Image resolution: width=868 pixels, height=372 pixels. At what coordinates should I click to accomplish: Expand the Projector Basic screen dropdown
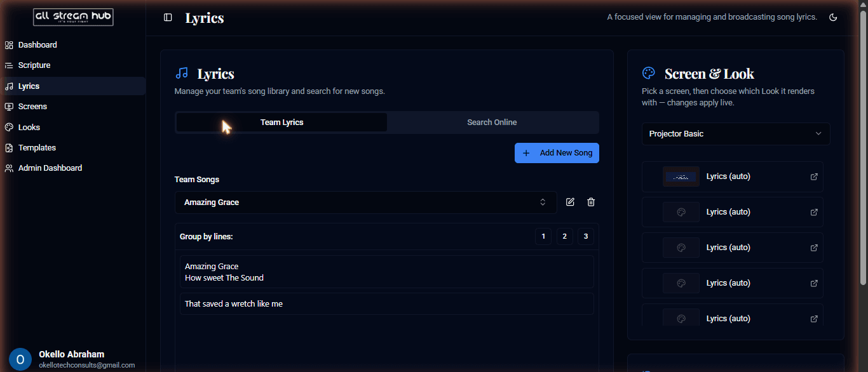tap(736, 134)
